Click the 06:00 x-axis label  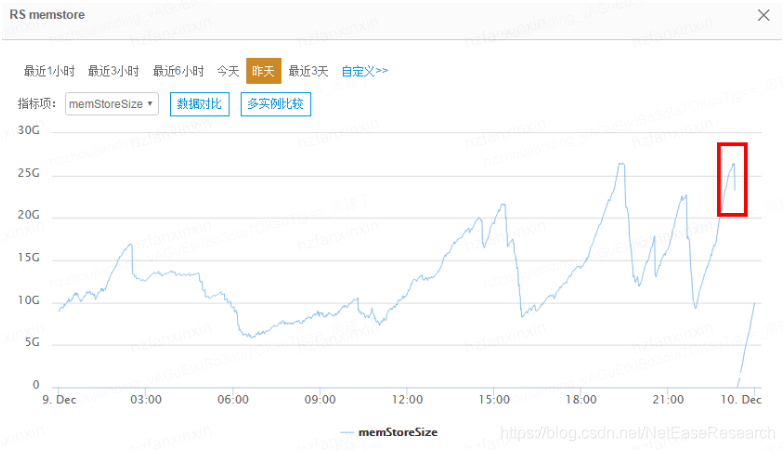(x=233, y=400)
